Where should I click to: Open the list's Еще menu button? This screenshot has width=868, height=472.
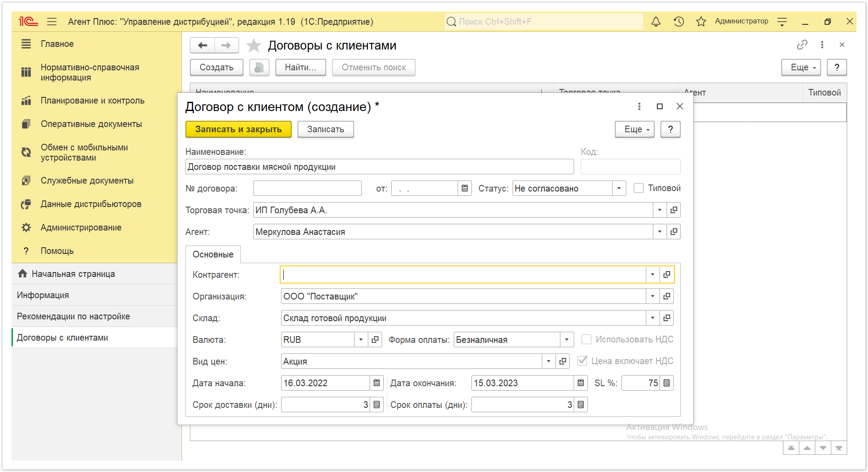click(x=801, y=67)
